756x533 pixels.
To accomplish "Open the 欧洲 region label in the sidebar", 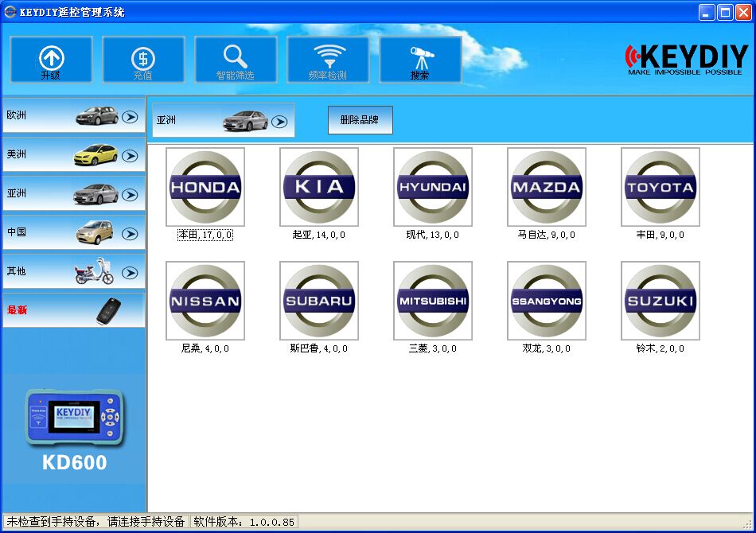I will point(17,115).
